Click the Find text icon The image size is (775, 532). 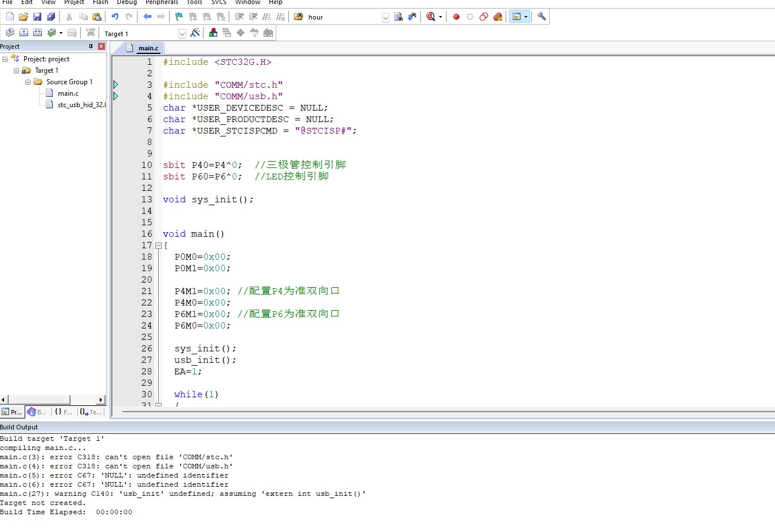coord(398,17)
